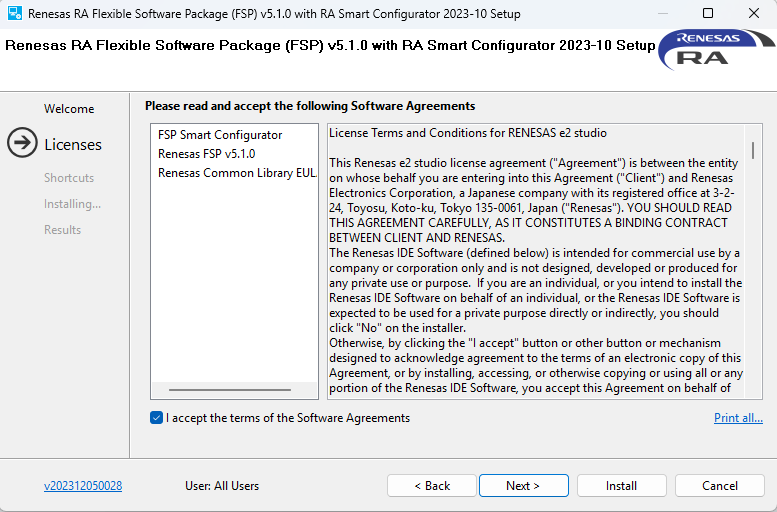The width and height of the screenshot is (777, 512).
Task: Open the Print all link
Action: coord(738,418)
